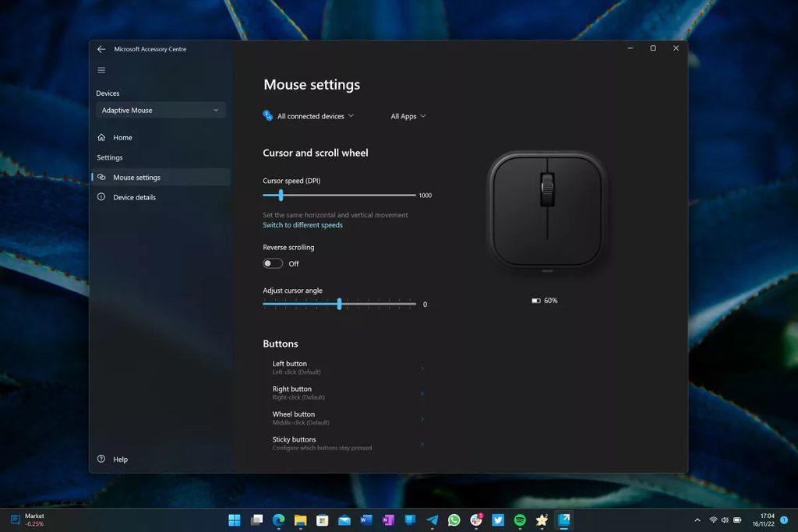Click the Adaptive Mouse image

tap(547, 210)
